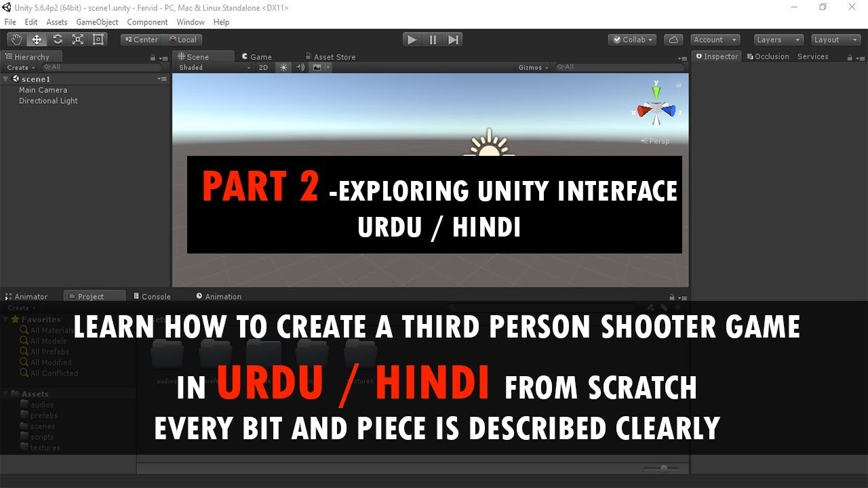Toggle the Inspector panel lock
This screenshot has width=868, height=488.
(x=850, y=58)
